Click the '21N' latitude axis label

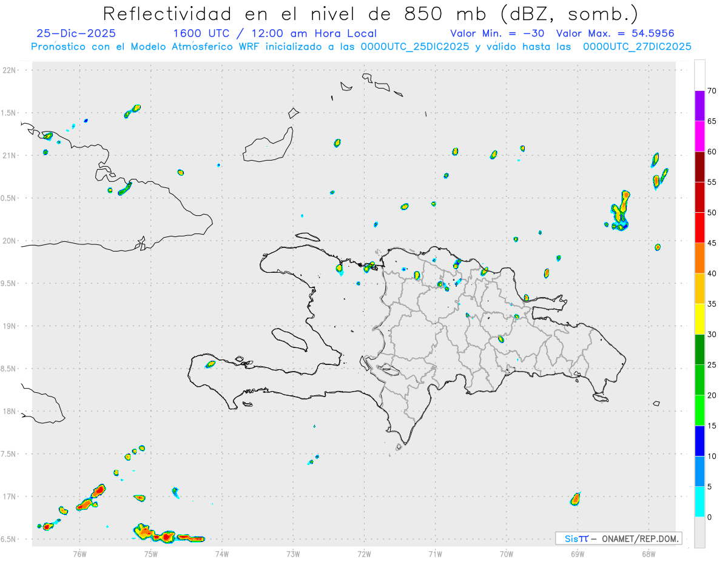point(9,155)
